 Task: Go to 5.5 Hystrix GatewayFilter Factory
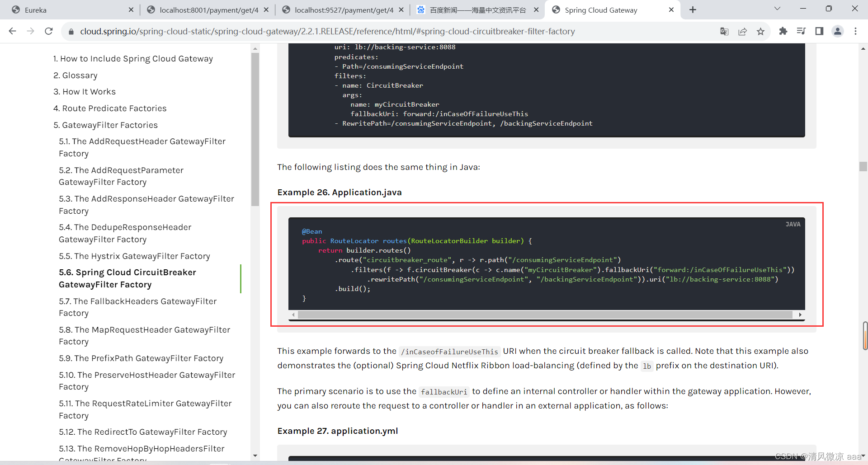[x=134, y=256]
